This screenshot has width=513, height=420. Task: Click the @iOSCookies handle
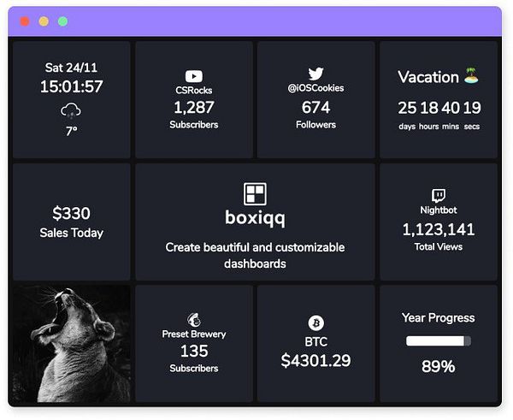point(315,88)
